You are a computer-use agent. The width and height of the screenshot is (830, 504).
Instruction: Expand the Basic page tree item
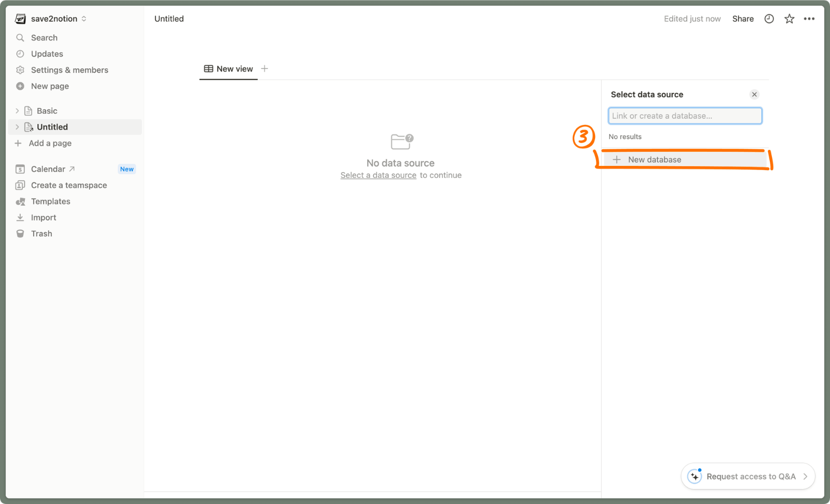(17, 111)
